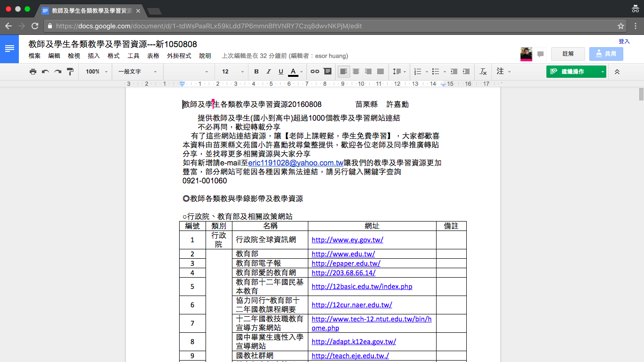Open the 表格 menu

coord(153,56)
